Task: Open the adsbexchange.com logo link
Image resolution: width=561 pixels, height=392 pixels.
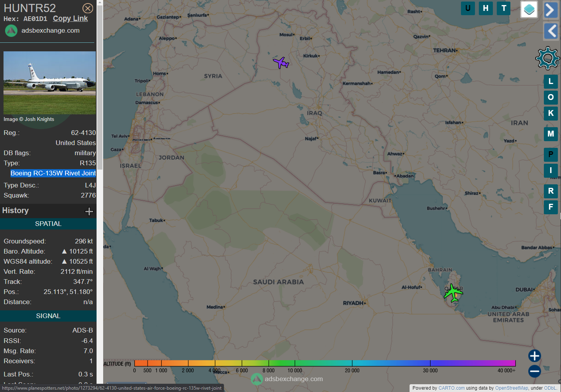Action: tap(11, 31)
